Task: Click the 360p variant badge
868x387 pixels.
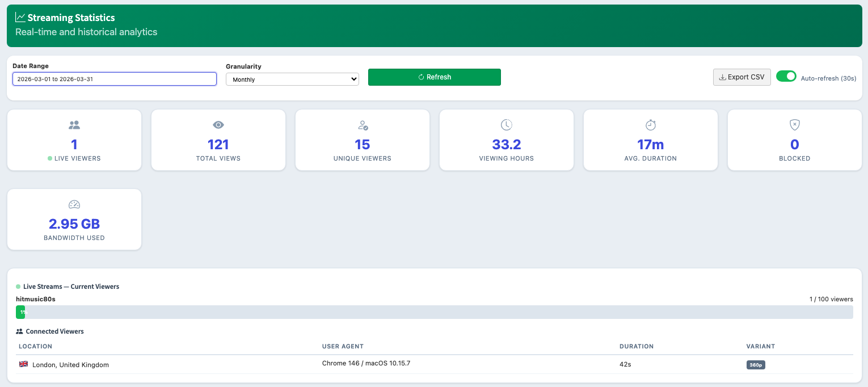Action: coord(756,365)
